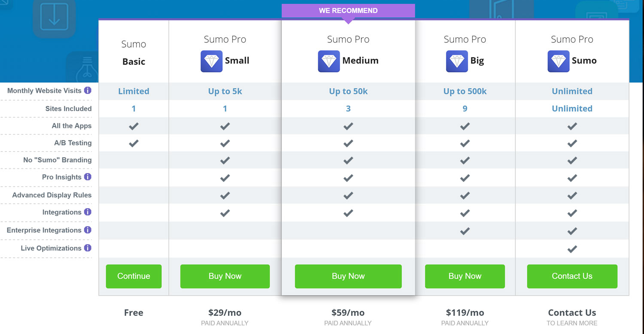
Task: Click A/B Testing checkmark in Basic column
Action: (x=134, y=143)
